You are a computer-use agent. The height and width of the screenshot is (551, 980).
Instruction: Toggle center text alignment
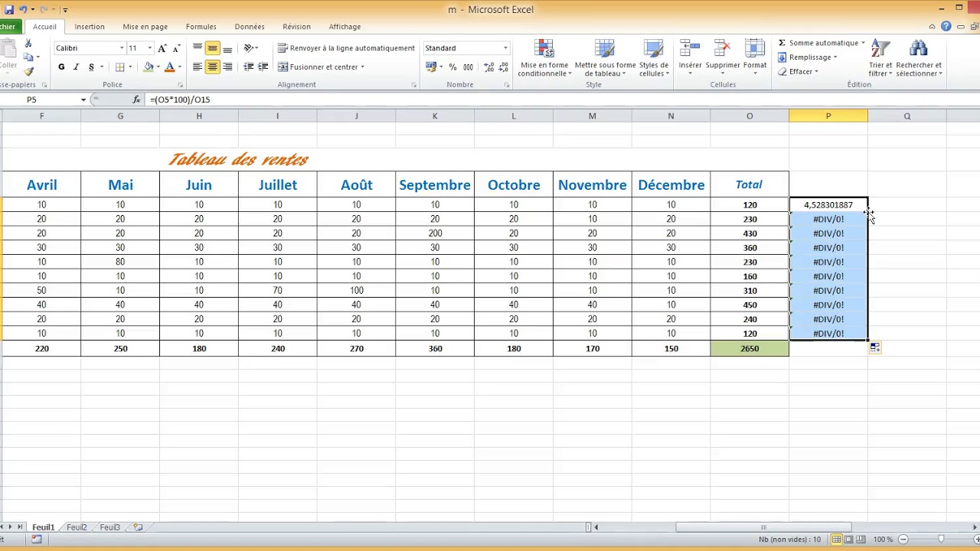click(x=213, y=67)
